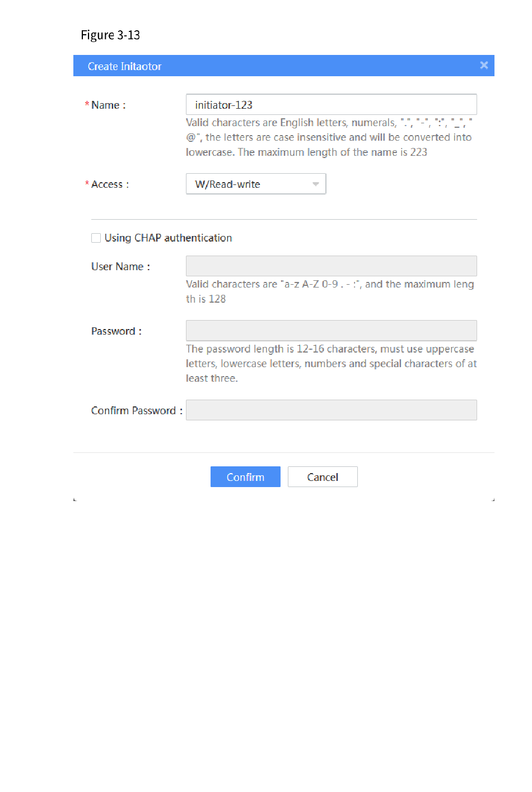Select the Confirm Password input box
This screenshot has width=532, height=792.
[332, 410]
